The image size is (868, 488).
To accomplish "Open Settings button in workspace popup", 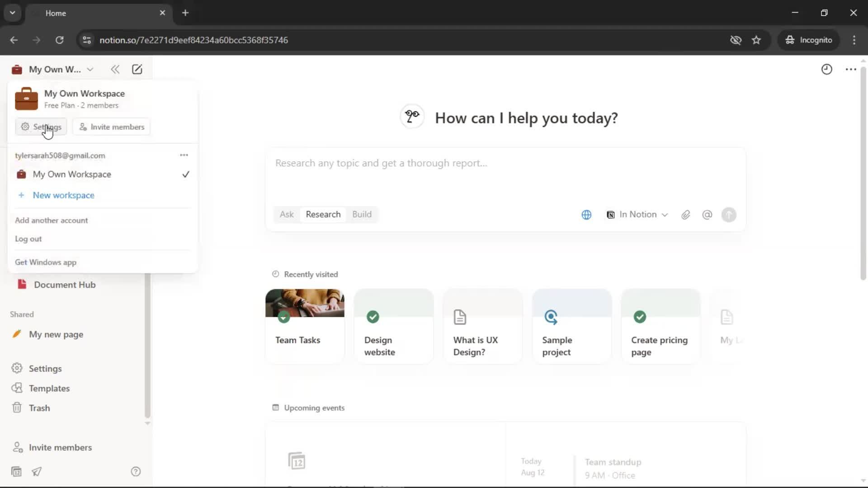I will (41, 127).
